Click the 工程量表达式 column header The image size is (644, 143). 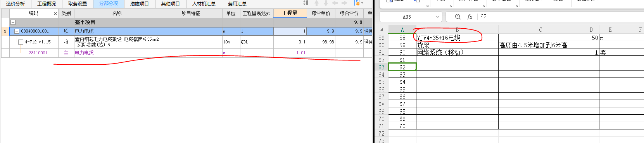coord(257,13)
